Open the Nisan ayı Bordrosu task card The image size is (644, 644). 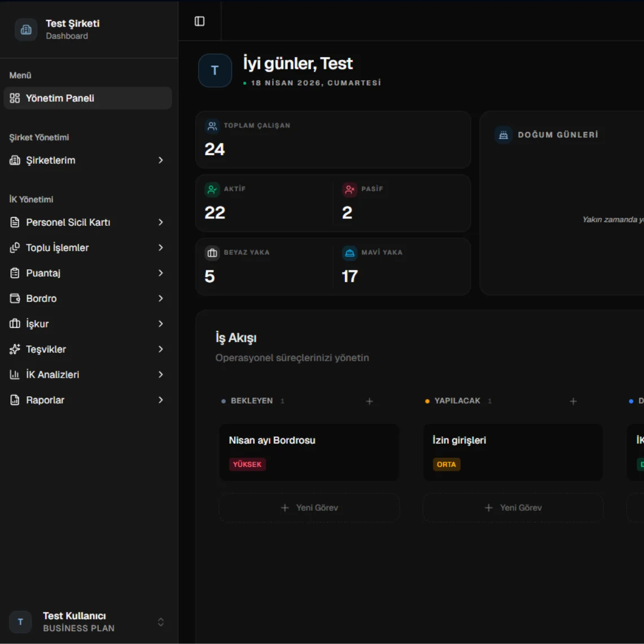[309, 453]
